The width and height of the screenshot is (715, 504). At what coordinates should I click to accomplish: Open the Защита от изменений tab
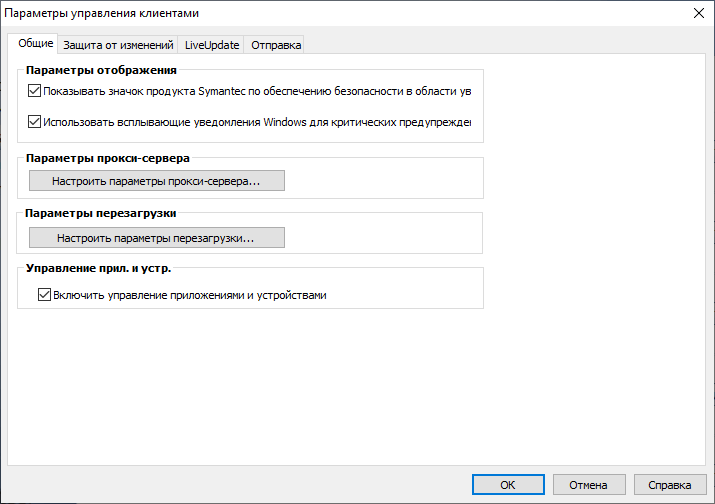[x=118, y=45]
